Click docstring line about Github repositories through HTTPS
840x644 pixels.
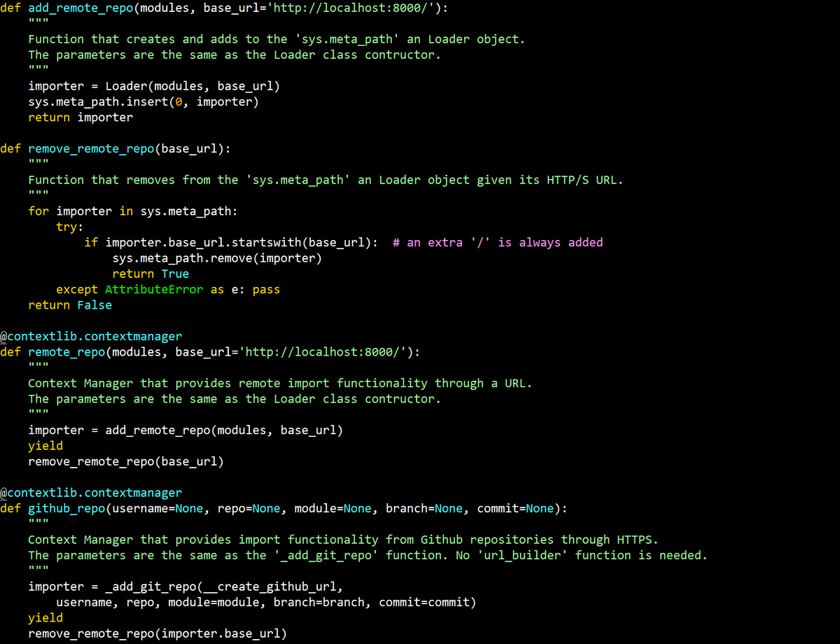343,540
